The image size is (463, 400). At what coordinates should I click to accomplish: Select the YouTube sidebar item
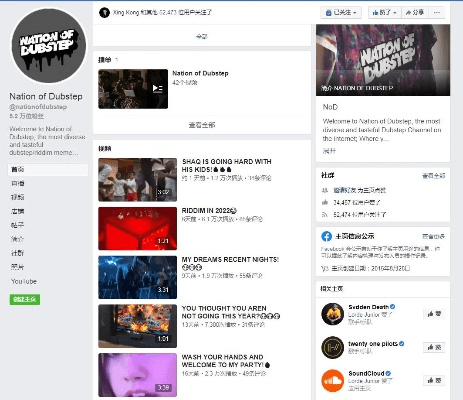24,281
